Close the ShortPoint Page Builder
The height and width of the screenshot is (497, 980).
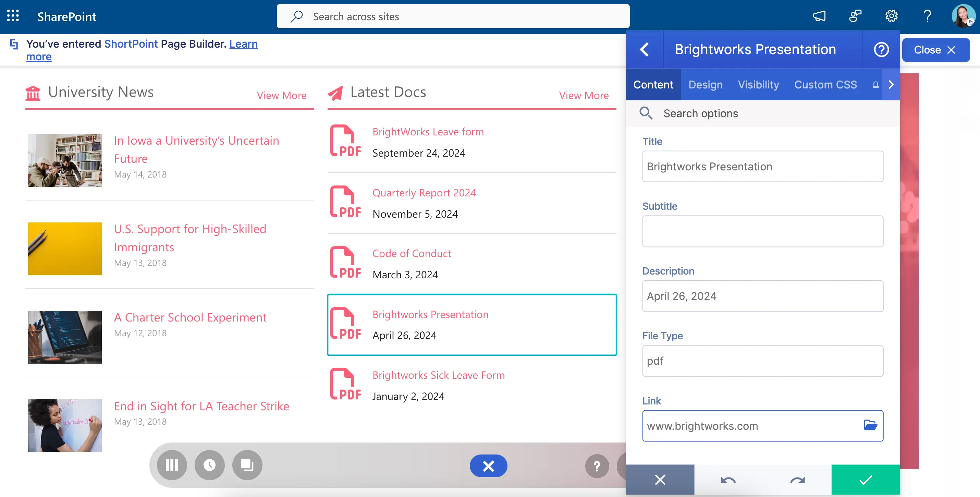(935, 50)
